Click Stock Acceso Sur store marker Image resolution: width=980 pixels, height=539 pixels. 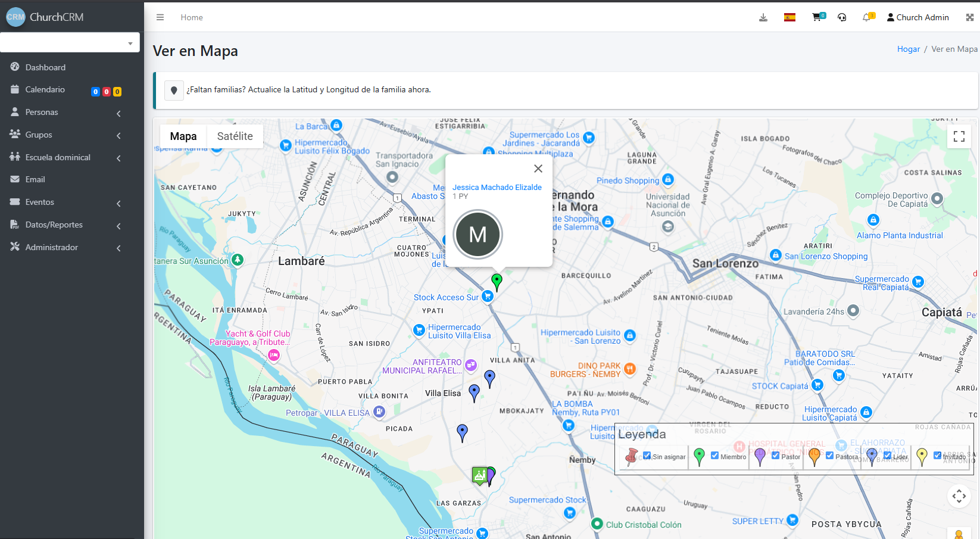[488, 296]
